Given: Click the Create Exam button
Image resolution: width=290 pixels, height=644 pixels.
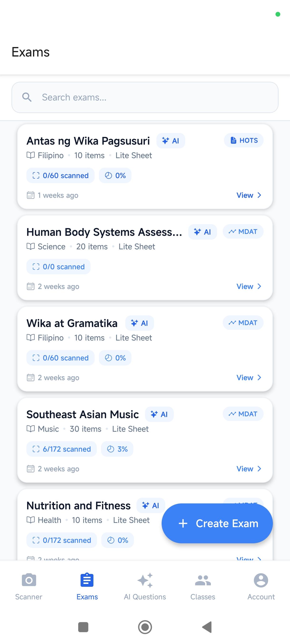Looking at the screenshot, I should [x=217, y=523].
